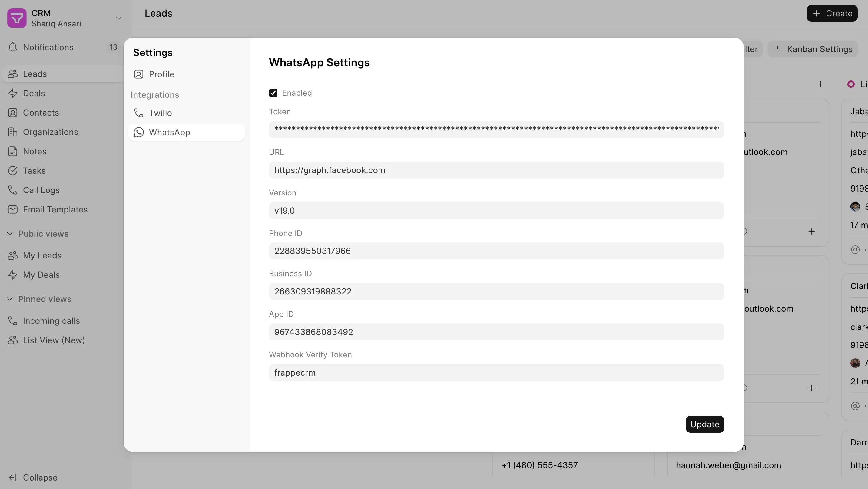Switch to the Profile settings tab
The width and height of the screenshot is (868, 489).
tap(161, 74)
